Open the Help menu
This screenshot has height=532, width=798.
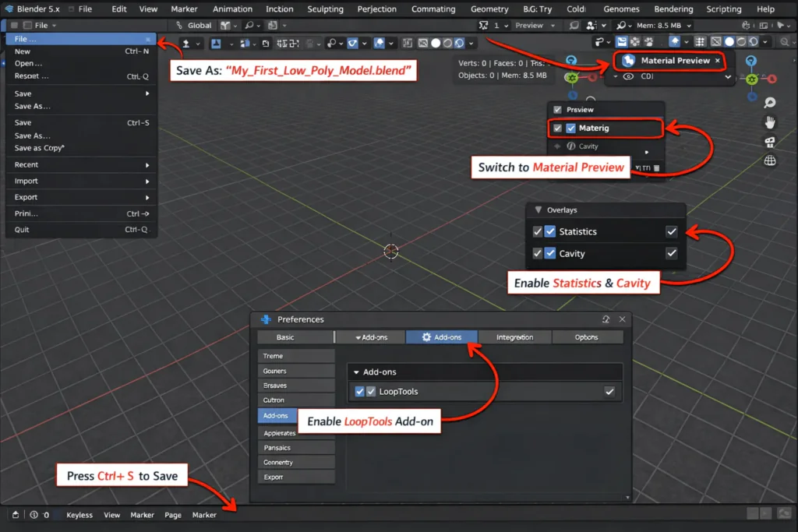point(765,9)
